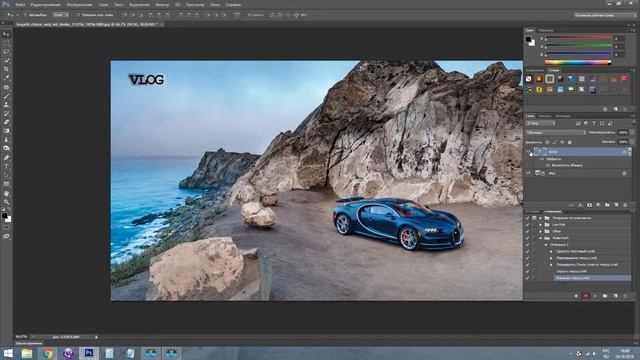This screenshot has width=640, height=360.
Task: Click the record button in Actions panel
Action: (586, 296)
